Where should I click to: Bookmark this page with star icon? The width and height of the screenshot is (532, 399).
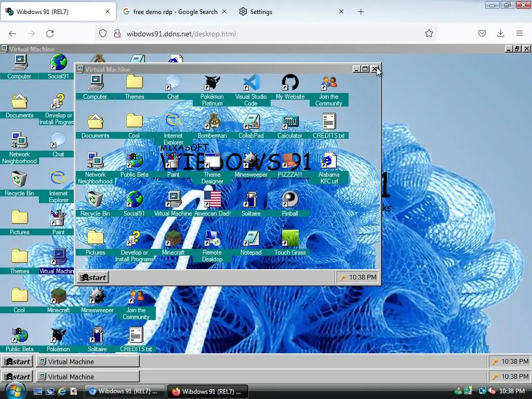(429, 33)
